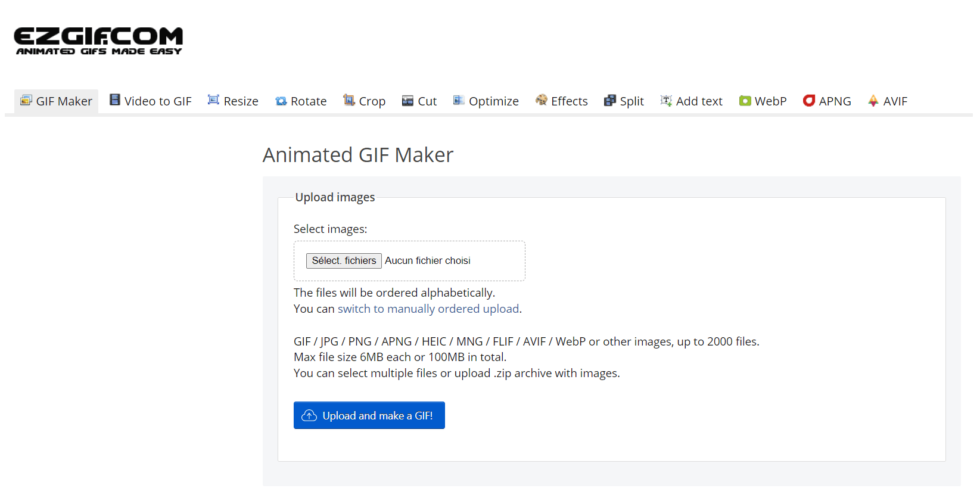Click the EZGIF.COM logo

click(x=98, y=41)
